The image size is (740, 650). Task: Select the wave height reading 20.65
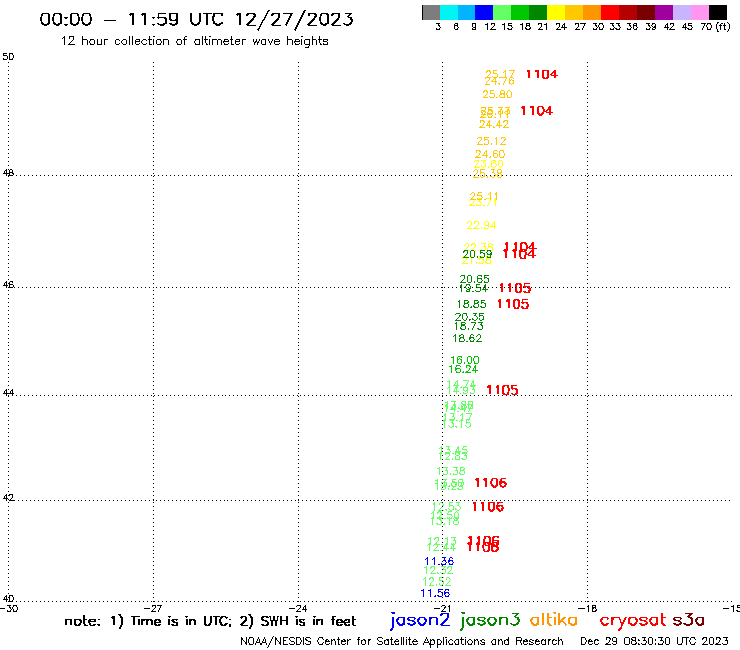pos(475,279)
